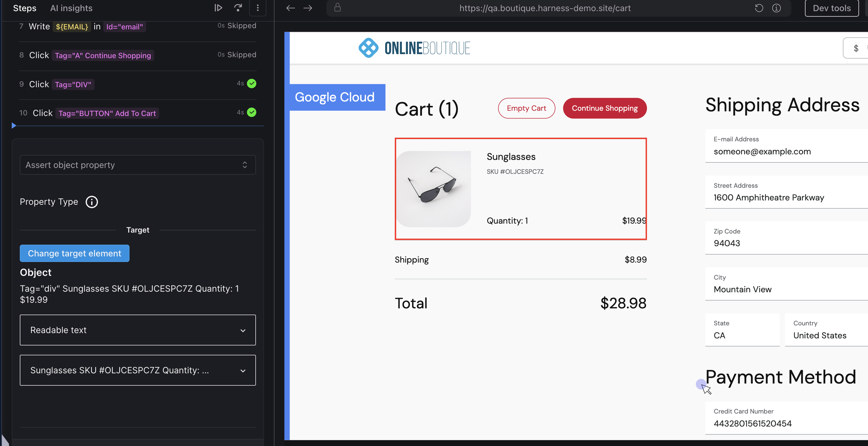Click the Online Boutique logo
868x446 pixels.
(414, 48)
